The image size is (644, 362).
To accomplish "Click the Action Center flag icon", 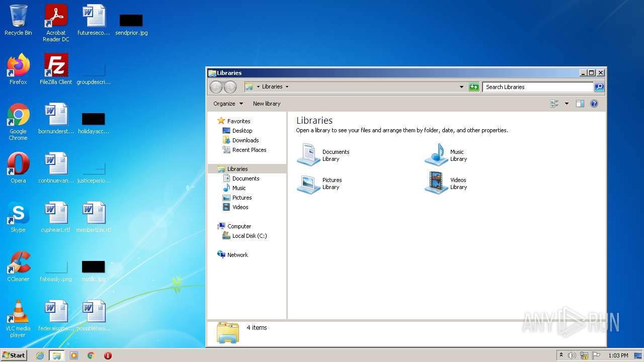I will [596, 355].
